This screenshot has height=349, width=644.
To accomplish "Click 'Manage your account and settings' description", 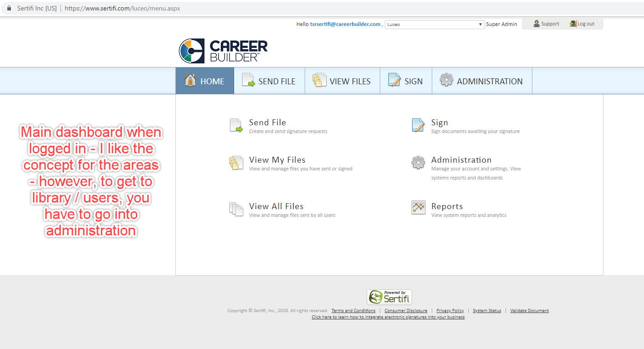I will click(476, 173).
